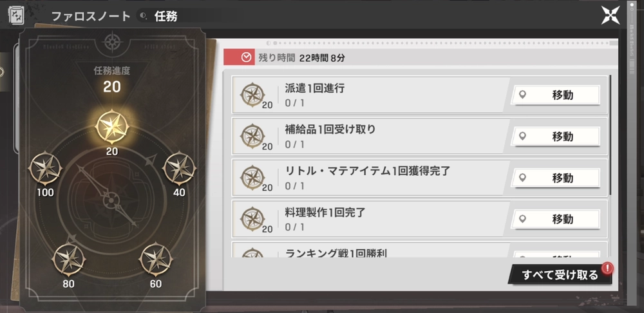Open the 任務 tab in the header
Image resolution: width=644 pixels, height=313 pixels.
click(166, 16)
